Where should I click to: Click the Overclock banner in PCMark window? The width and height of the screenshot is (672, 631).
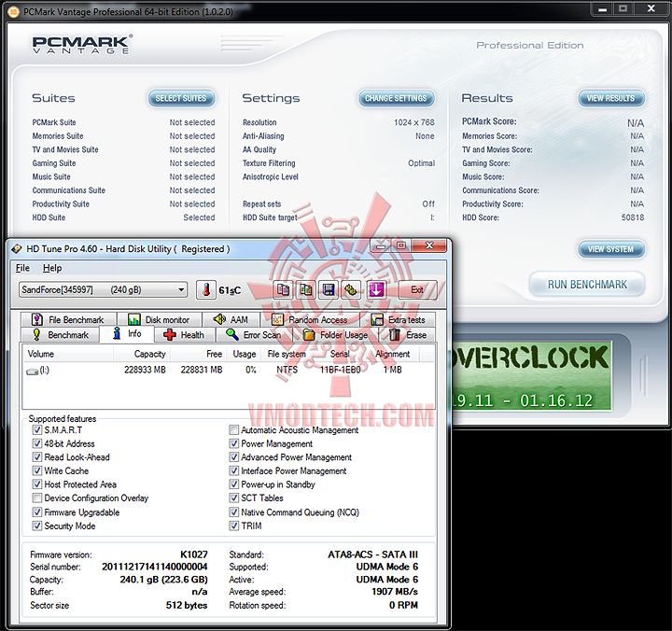[x=532, y=376]
